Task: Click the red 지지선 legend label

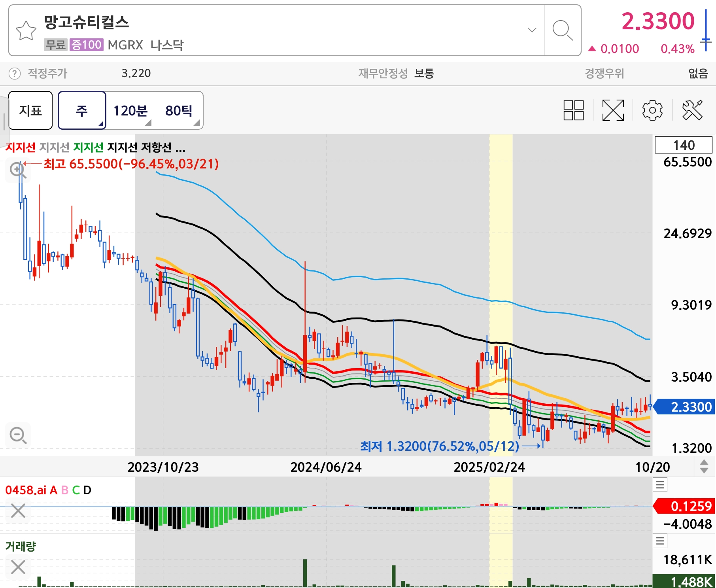Action: tap(21, 147)
